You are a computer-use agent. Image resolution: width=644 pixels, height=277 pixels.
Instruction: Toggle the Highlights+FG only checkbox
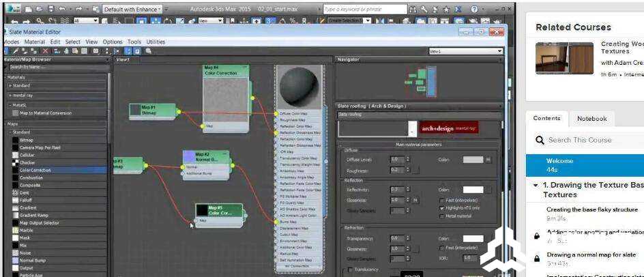(x=442, y=208)
